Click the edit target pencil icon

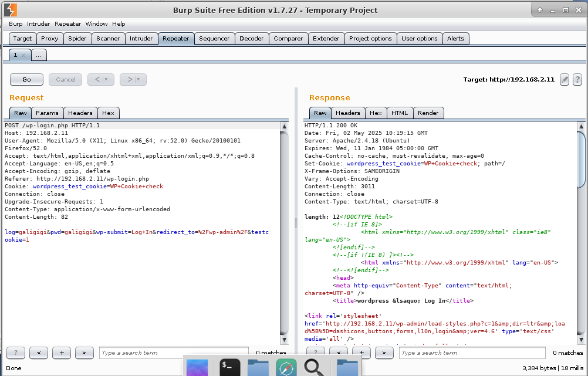tap(565, 79)
